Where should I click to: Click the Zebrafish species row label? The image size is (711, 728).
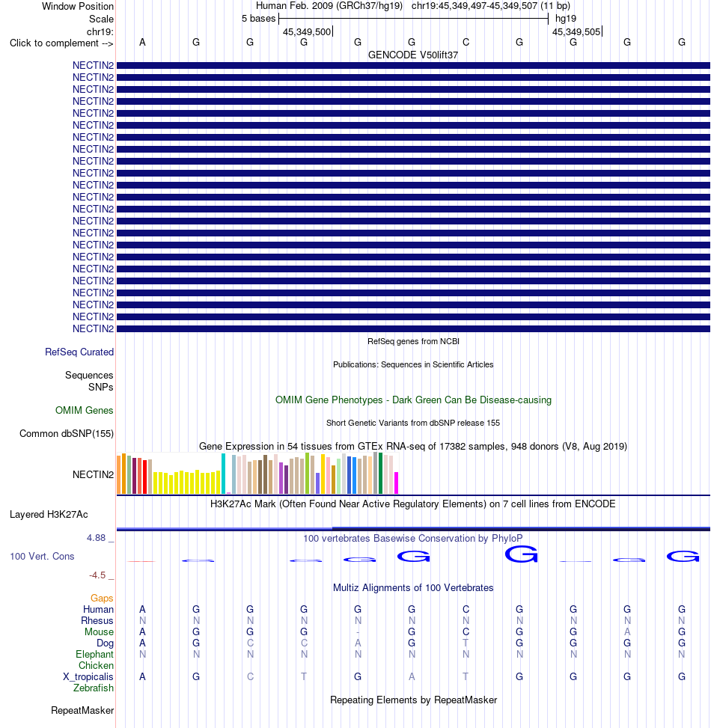(94, 688)
